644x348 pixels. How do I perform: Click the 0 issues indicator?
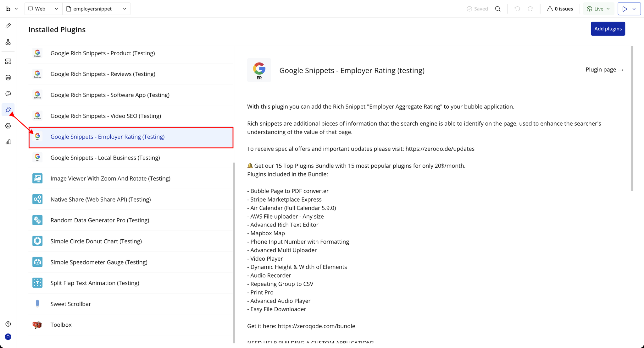point(560,9)
